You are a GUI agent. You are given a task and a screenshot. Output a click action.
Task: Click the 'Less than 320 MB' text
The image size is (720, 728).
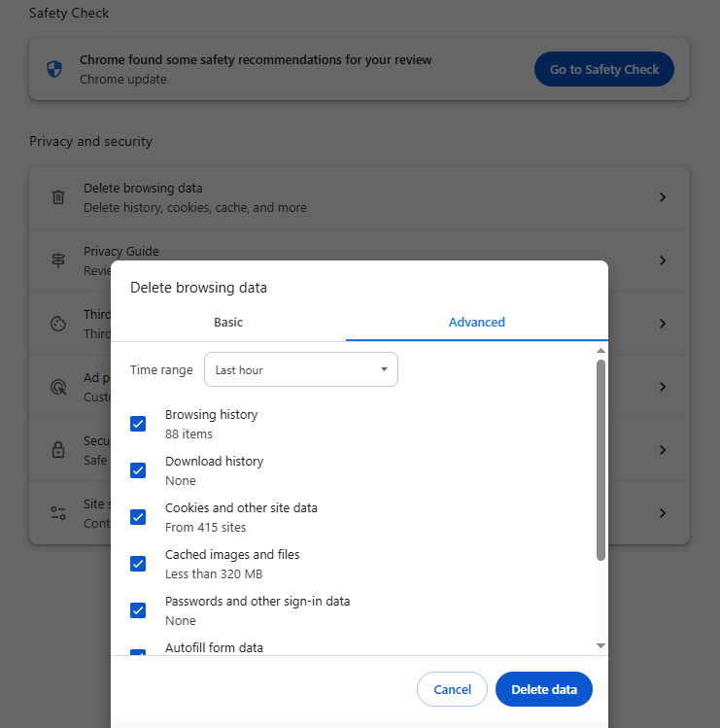(214, 574)
